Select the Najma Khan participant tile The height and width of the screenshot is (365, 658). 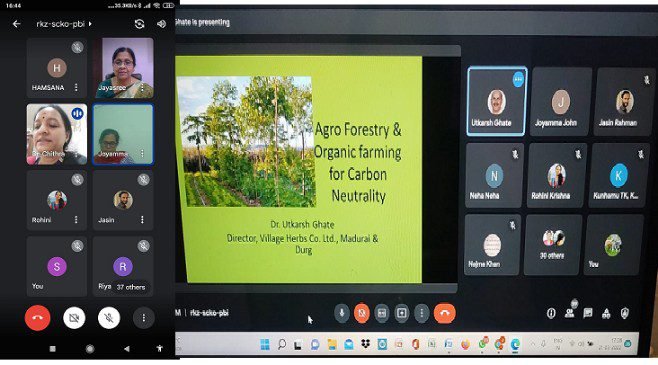coord(492,245)
